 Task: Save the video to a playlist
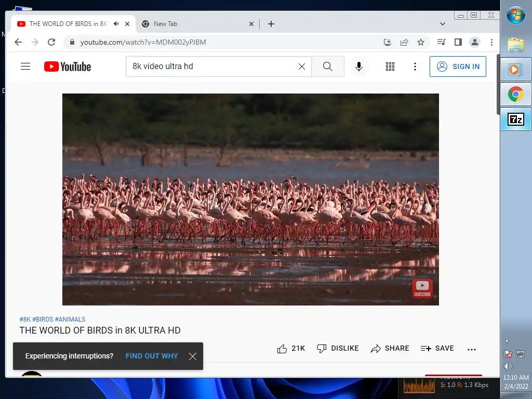click(x=437, y=349)
